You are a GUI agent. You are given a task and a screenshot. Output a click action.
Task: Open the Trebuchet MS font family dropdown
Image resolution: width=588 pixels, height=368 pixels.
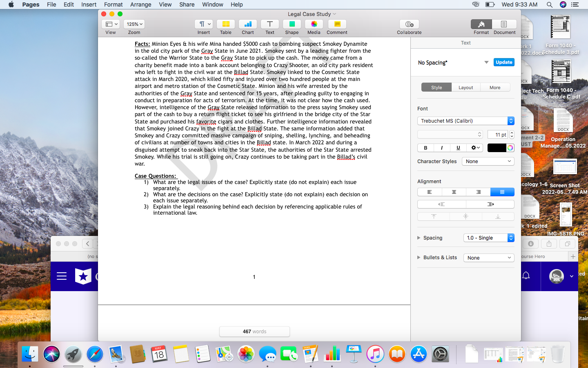[465, 121]
